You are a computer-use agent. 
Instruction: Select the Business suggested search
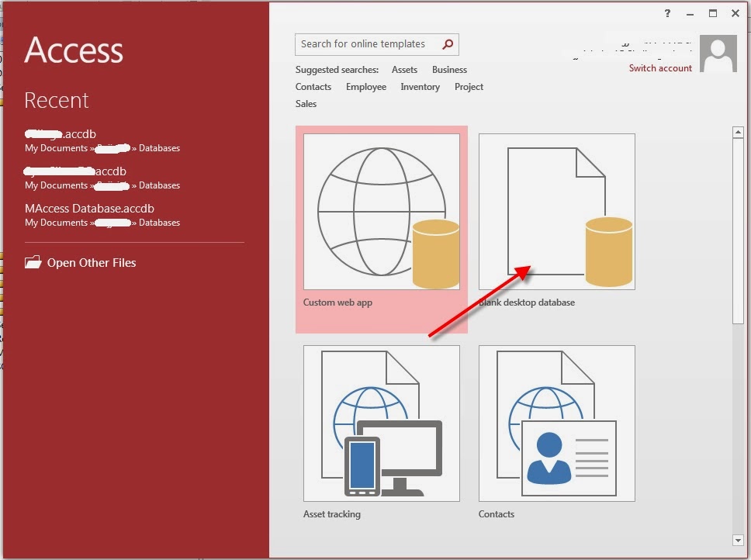pyautogui.click(x=449, y=69)
